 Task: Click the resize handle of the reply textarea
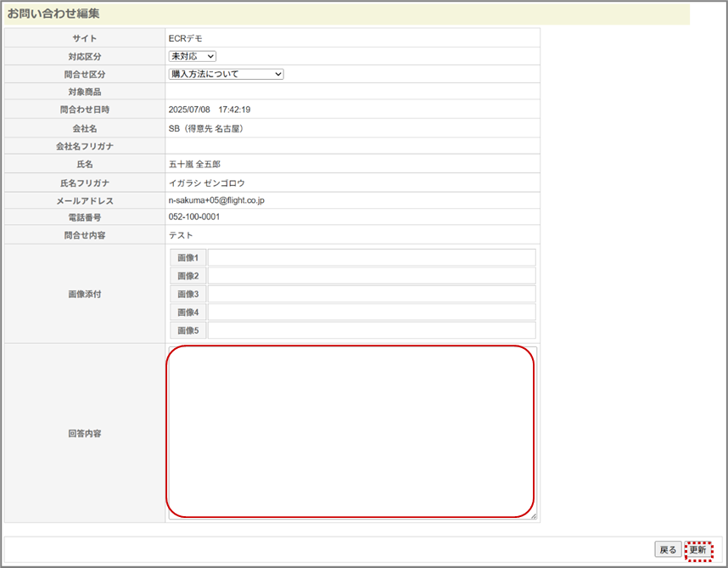click(533, 515)
